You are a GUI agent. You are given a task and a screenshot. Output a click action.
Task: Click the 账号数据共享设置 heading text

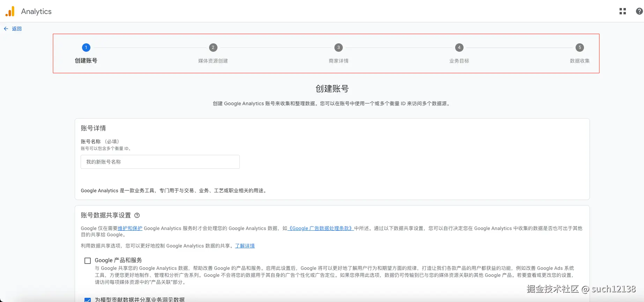(x=106, y=215)
